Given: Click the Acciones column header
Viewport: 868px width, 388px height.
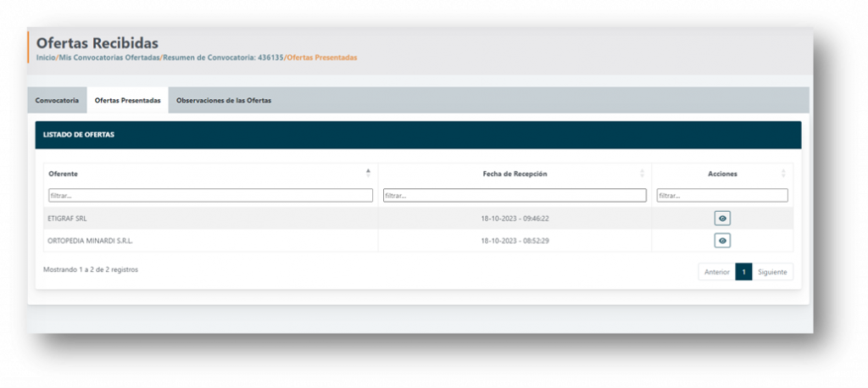Looking at the screenshot, I should point(722,174).
